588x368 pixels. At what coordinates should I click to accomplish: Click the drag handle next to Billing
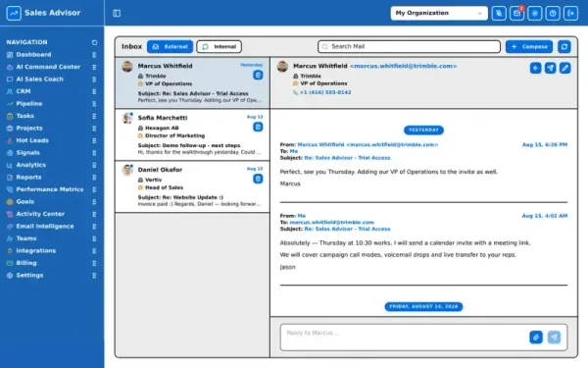[94, 263]
